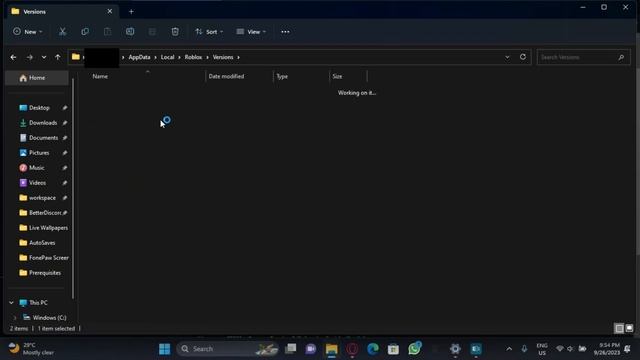This screenshot has height=360, width=640.
Task: Click Roblox in the address path
Action: click(193, 57)
